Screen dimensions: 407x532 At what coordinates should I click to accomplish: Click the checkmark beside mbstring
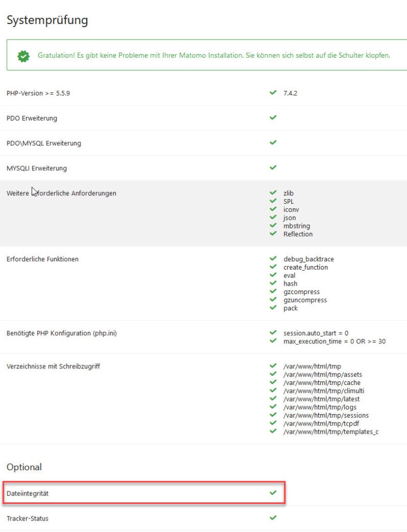pyautogui.click(x=273, y=225)
